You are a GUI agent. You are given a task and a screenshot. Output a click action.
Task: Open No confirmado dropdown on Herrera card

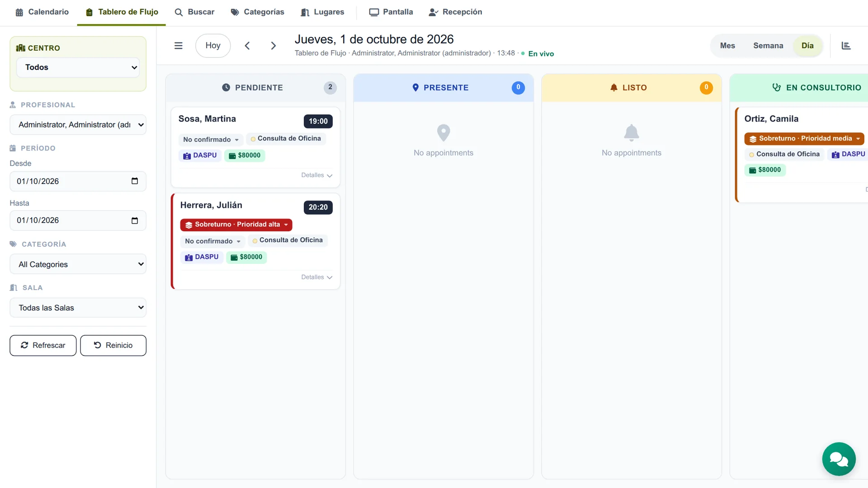coord(212,241)
